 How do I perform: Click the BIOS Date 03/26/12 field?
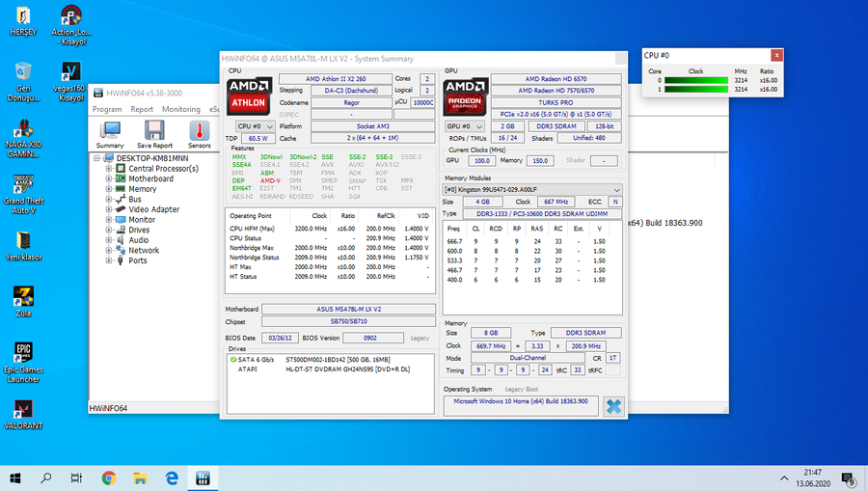(280, 338)
